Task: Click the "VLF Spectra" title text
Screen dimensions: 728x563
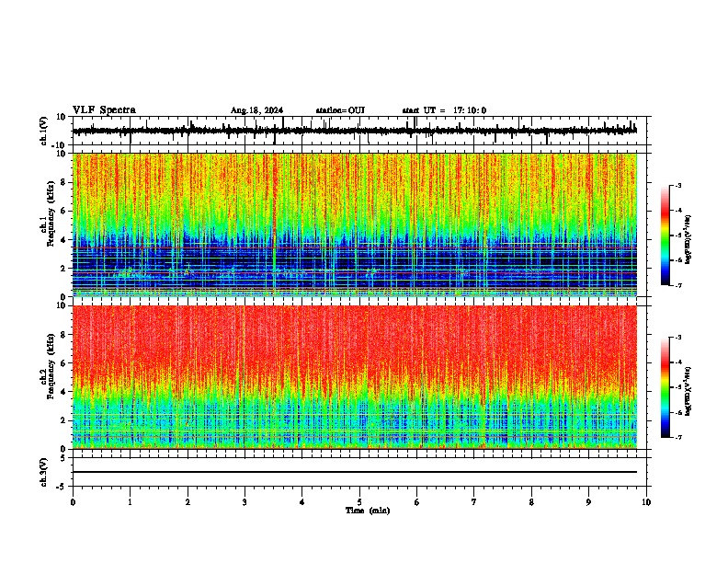Action: 104,110
